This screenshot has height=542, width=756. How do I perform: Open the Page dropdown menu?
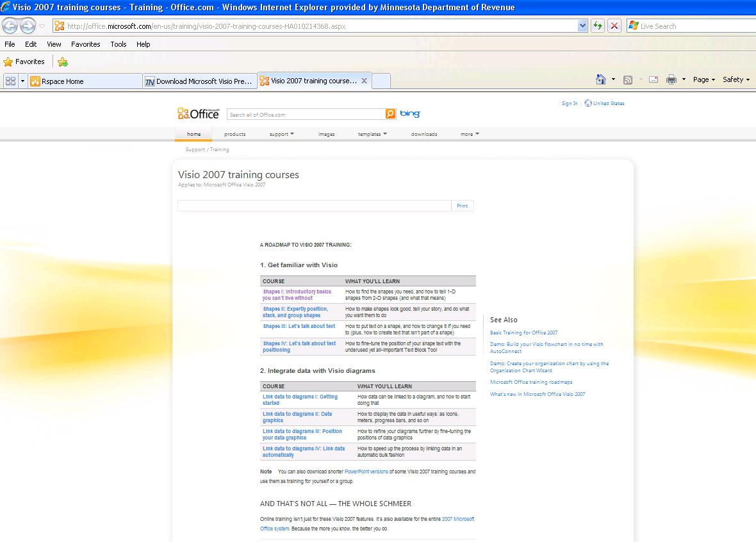pos(704,79)
